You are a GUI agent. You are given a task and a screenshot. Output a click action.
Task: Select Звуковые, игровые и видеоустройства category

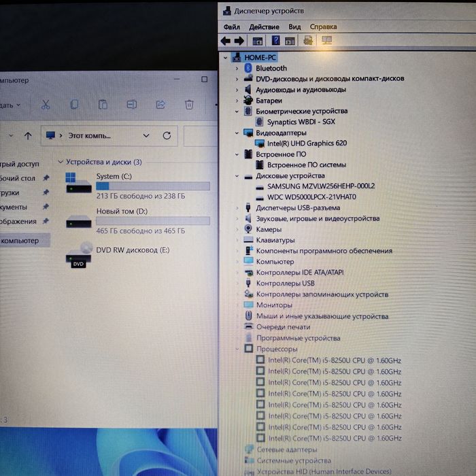(318, 218)
